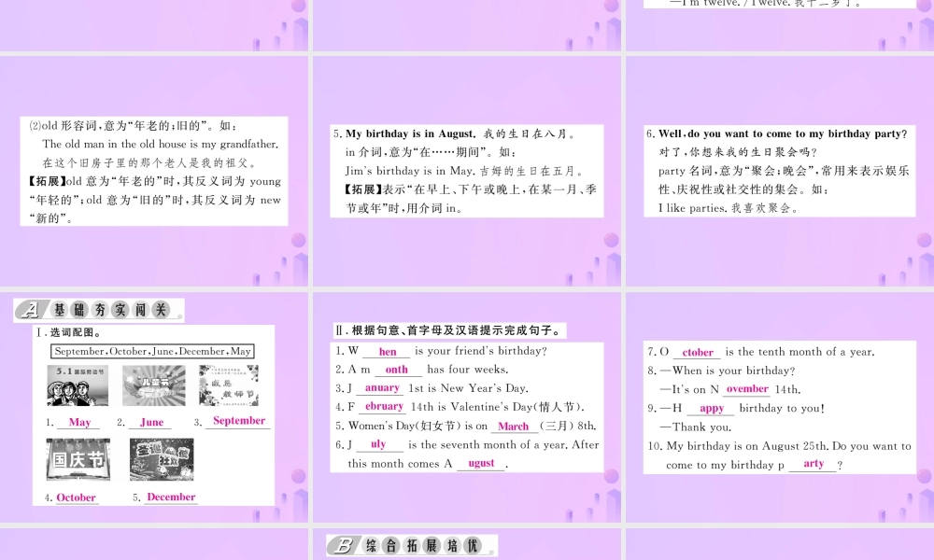The width and height of the screenshot is (934, 560).
Task: Click the filled answer 'ebruary' in sentence 4
Action: point(384,406)
